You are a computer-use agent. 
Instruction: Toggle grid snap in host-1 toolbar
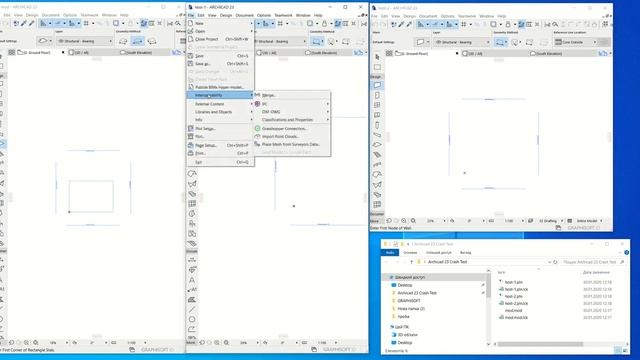click(280, 24)
